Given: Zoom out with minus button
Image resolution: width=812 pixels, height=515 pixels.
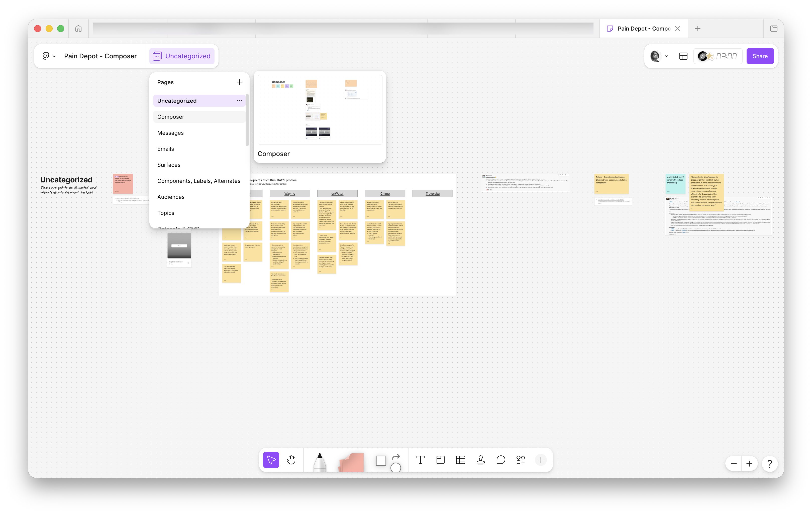Looking at the screenshot, I should (733, 464).
